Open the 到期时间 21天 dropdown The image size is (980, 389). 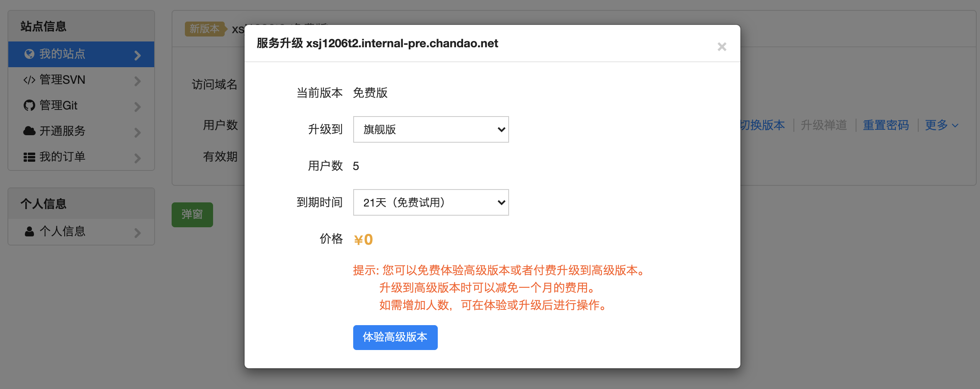(x=431, y=202)
